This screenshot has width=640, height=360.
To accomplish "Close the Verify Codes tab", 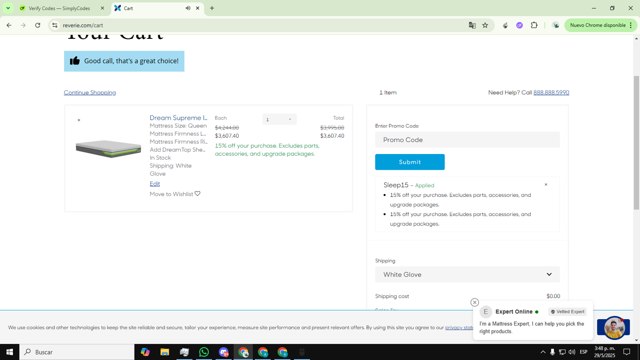I will tap(102, 8).
